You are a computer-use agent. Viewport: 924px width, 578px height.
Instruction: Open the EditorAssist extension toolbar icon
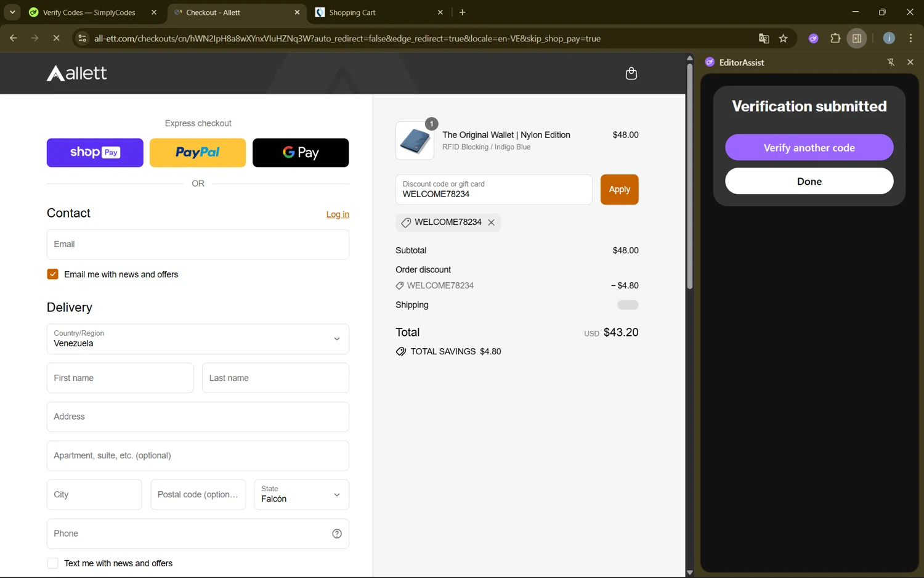coord(814,38)
